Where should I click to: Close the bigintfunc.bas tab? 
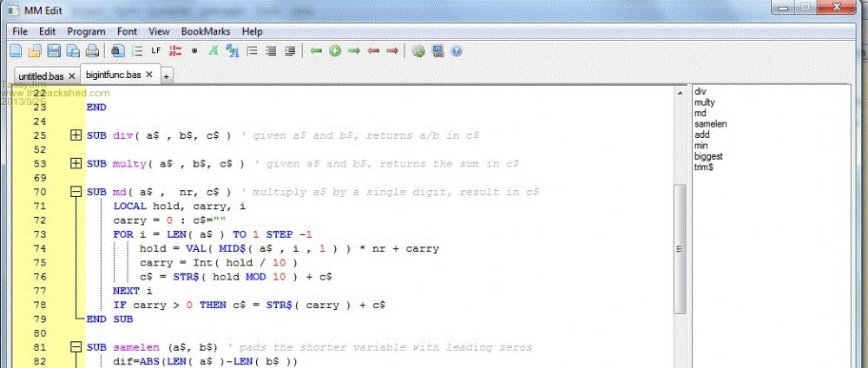(x=149, y=76)
